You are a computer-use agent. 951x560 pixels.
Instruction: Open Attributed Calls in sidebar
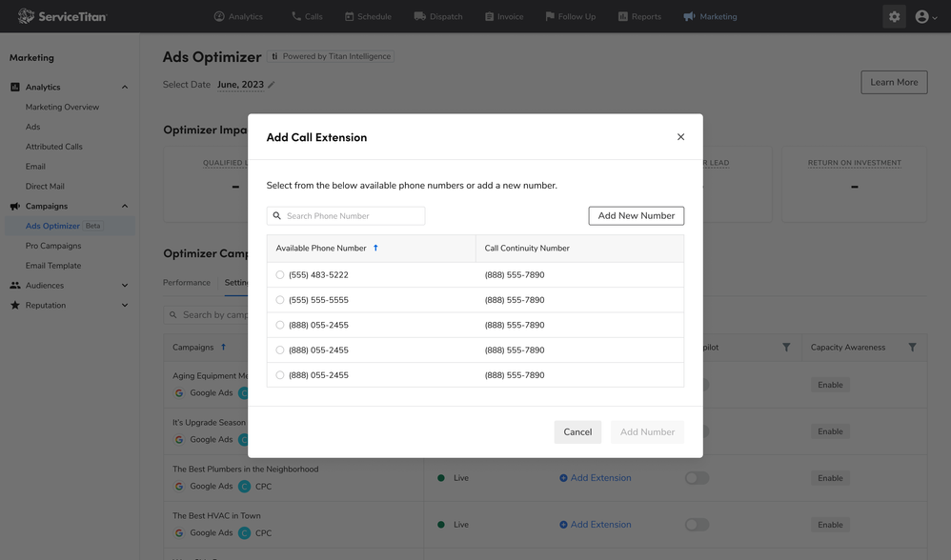tap(54, 147)
